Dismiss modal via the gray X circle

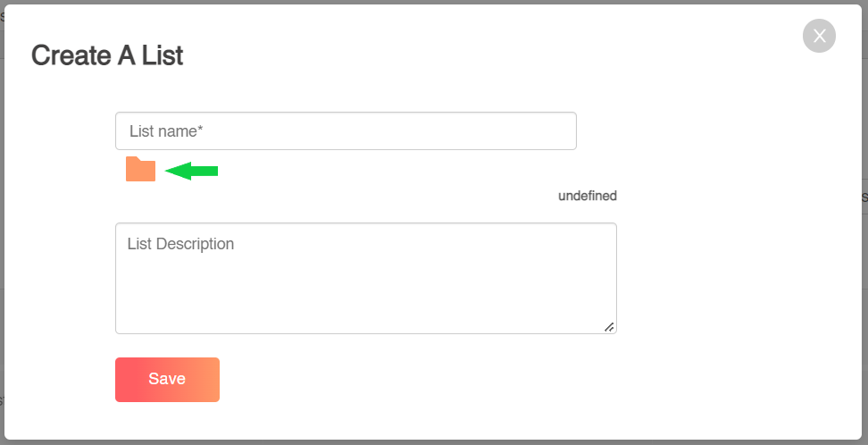(x=819, y=36)
